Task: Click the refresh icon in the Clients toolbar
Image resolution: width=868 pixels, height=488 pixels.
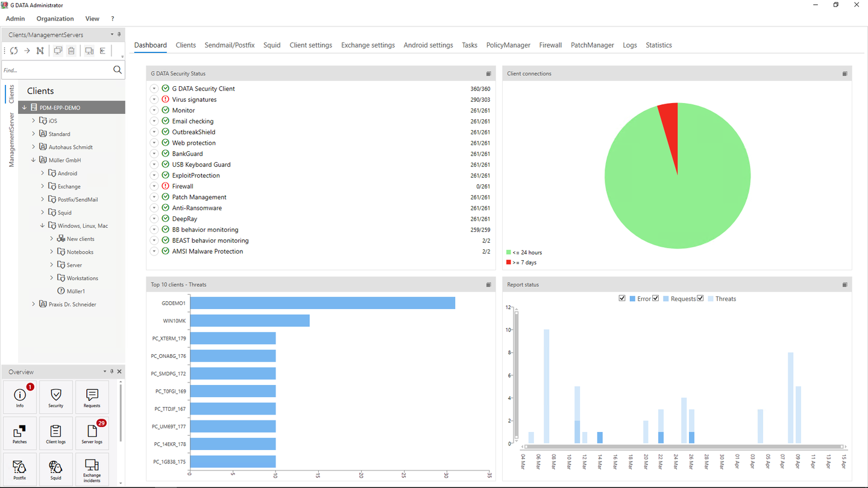Action: coord(14,51)
